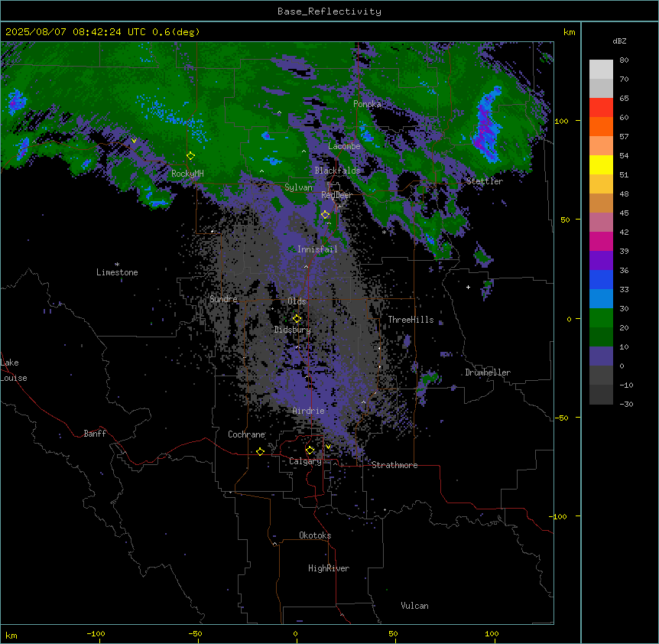Click the Drumheller label

tap(488, 372)
